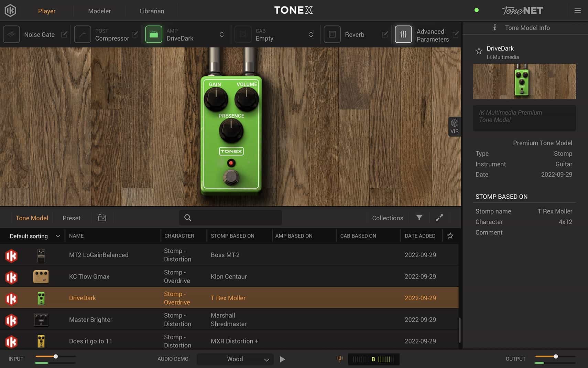588x368 pixels.
Task: Open the Default sorting dropdown
Action: tap(35, 236)
